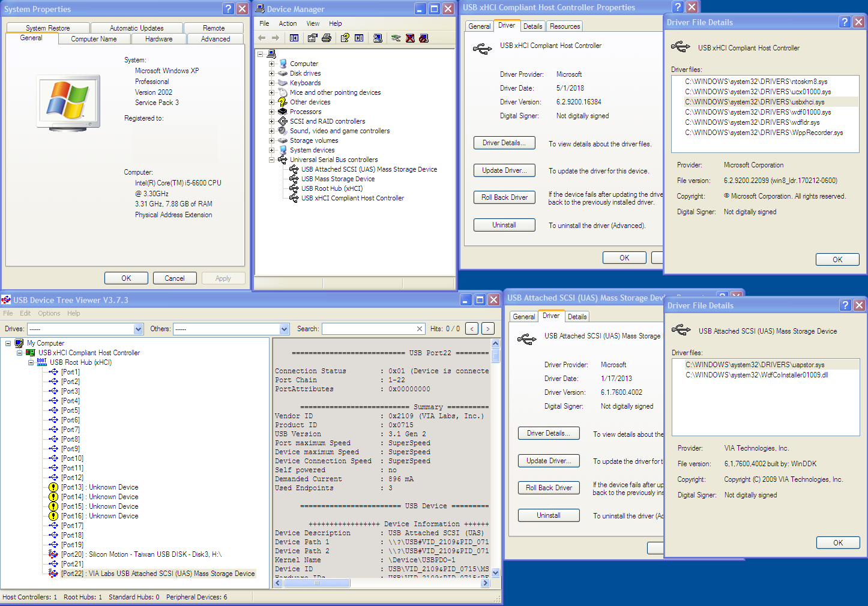Click the next search hit arrow button

click(488, 329)
